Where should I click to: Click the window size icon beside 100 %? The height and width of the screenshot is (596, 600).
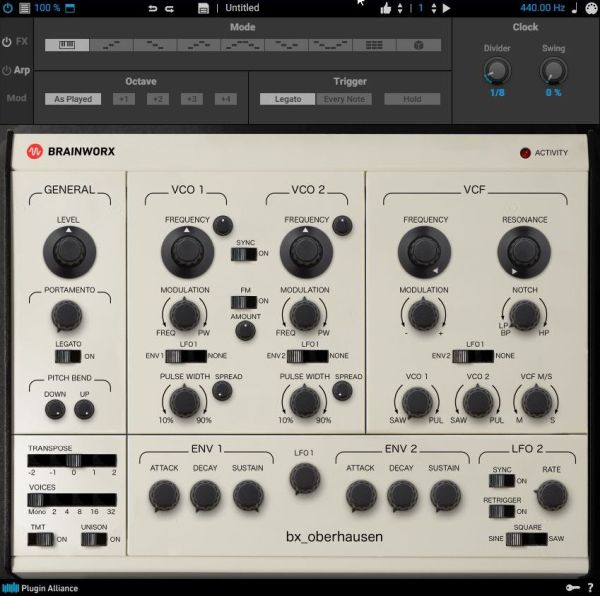pos(70,8)
